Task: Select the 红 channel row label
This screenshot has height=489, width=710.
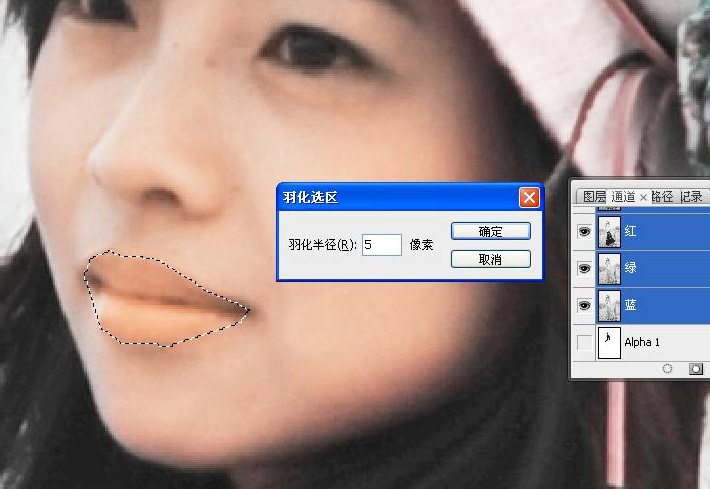Action: (630, 231)
